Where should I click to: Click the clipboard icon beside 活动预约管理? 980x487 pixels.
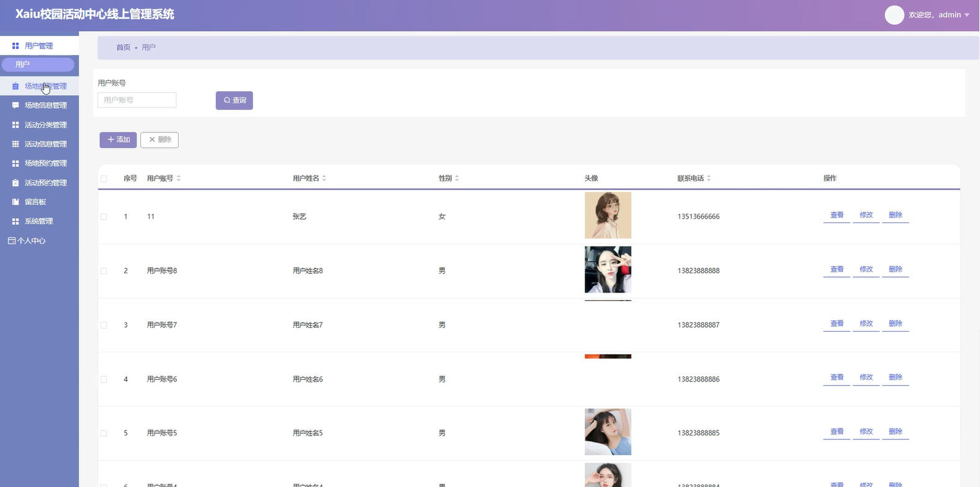click(x=16, y=183)
